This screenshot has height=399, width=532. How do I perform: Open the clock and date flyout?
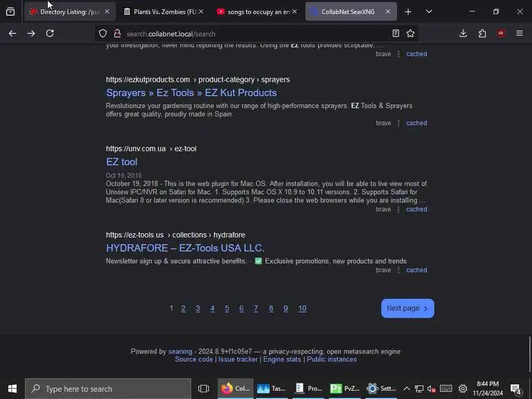[488, 389]
